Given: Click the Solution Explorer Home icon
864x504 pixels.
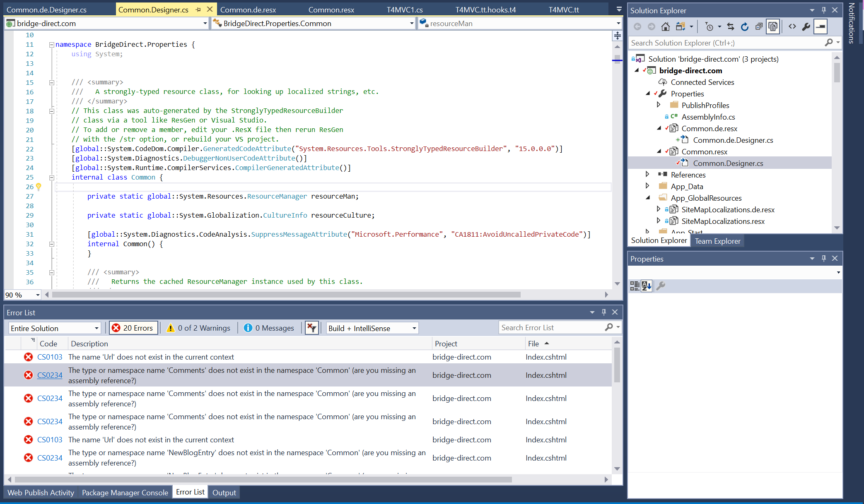Looking at the screenshot, I should [665, 27].
